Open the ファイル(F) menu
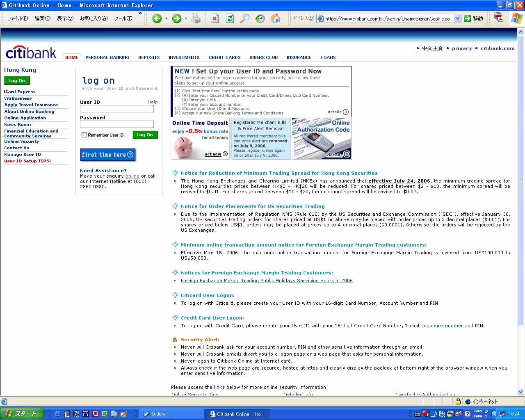Image resolution: width=525 pixels, height=420 pixels. (18, 18)
